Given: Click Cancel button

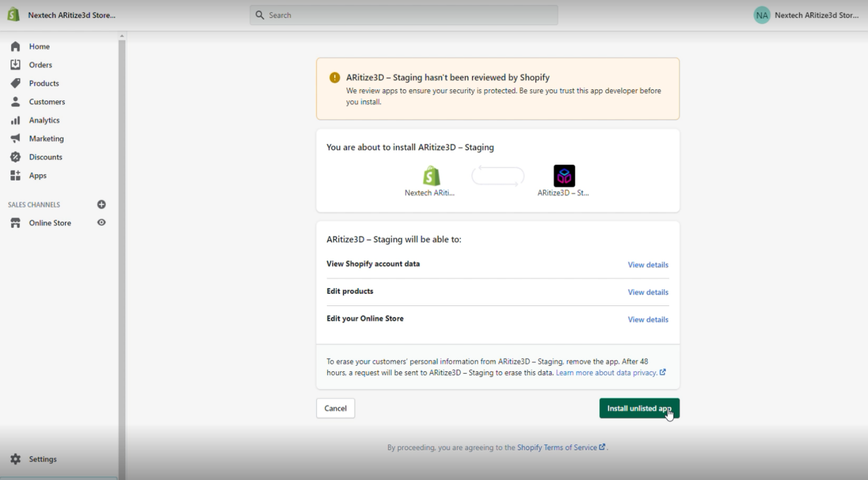Looking at the screenshot, I should point(335,408).
